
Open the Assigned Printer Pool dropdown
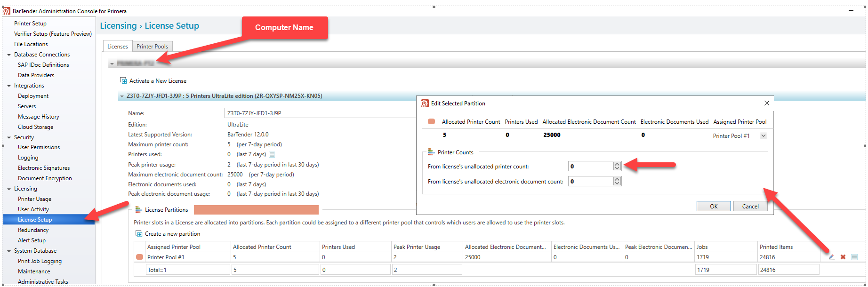[x=764, y=136]
